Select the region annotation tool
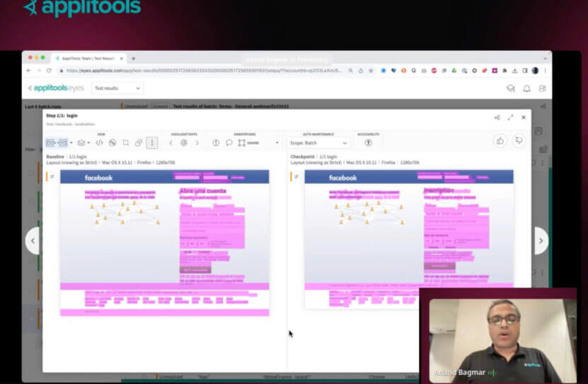588x384 pixels. (x=242, y=142)
